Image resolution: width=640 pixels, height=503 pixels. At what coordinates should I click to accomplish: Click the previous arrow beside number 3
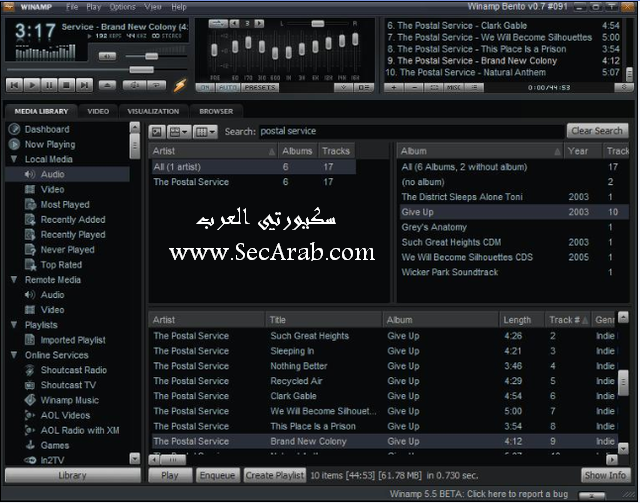(234, 23)
